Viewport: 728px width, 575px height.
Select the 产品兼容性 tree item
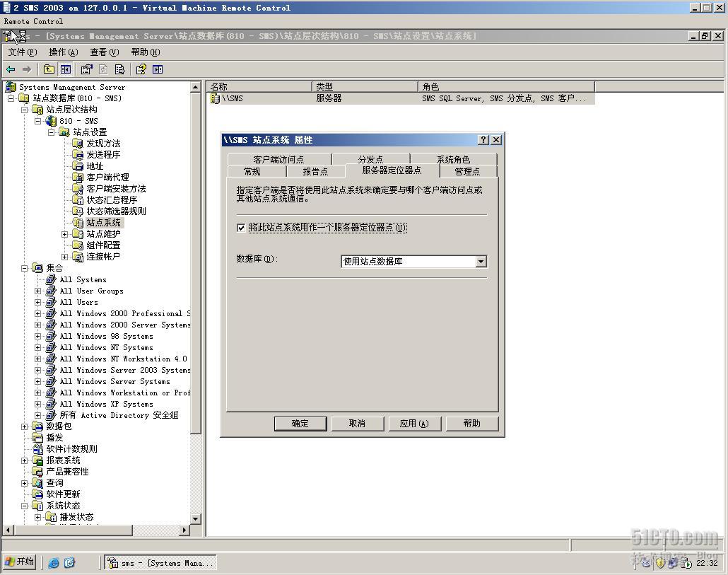pos(67,472)
